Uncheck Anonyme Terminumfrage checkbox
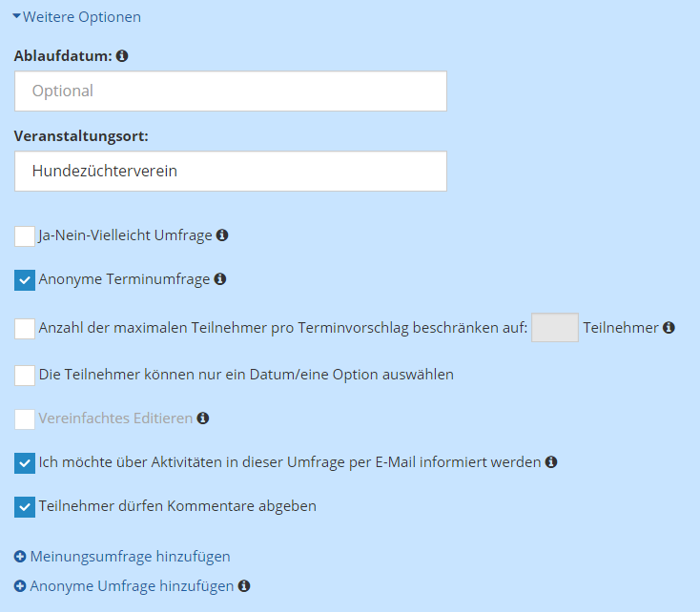This screenshot has height=612, width=700. pyautogui.click(x=25, y=280)
